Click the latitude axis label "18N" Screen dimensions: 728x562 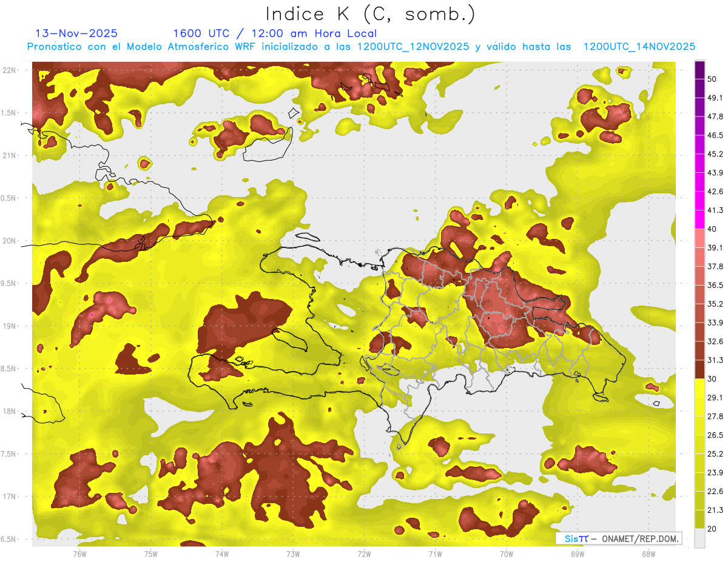point(10,411)
